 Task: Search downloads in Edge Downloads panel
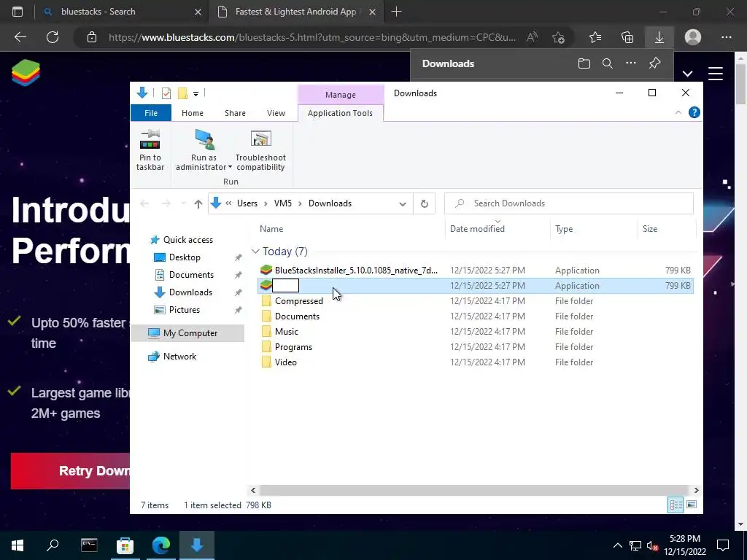(x=608, y=63)
